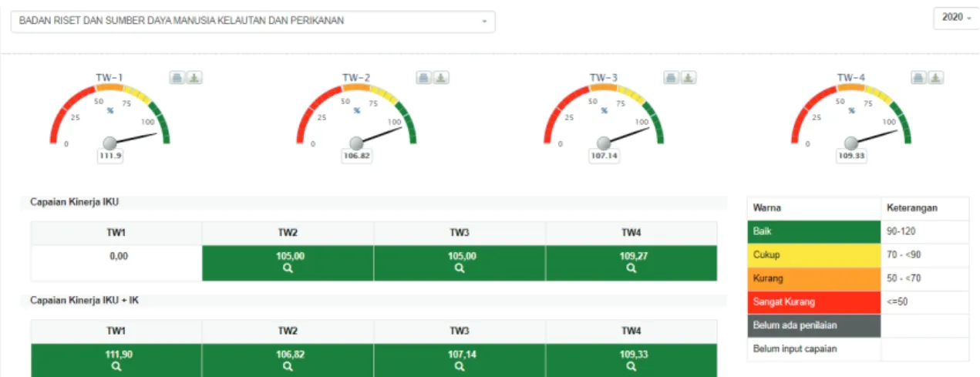Viewport: 980px width, 377px height.
Task: Click the Keterangan column header
Action: pos(925,208)
